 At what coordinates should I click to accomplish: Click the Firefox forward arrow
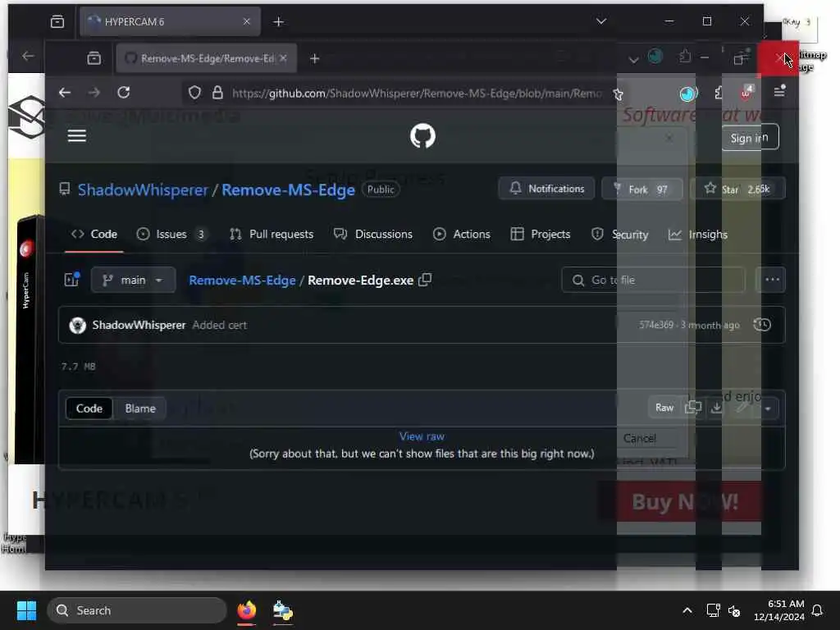click(x=94, y=93)
